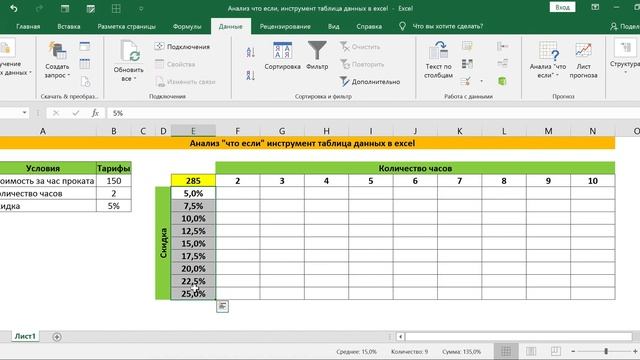Open Текст по столбцам tool
Image resolution: width=640 pixels, height=360 pixels.
438,60
